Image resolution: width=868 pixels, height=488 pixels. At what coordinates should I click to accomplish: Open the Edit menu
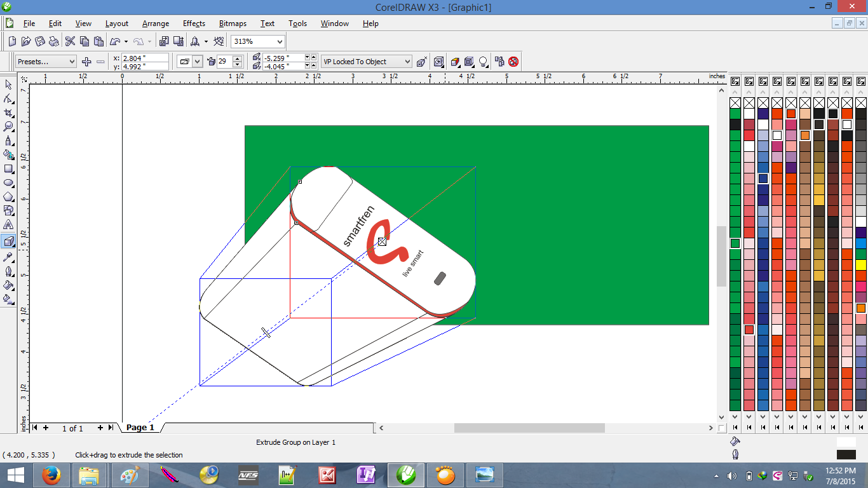click(x=55, y=24)
